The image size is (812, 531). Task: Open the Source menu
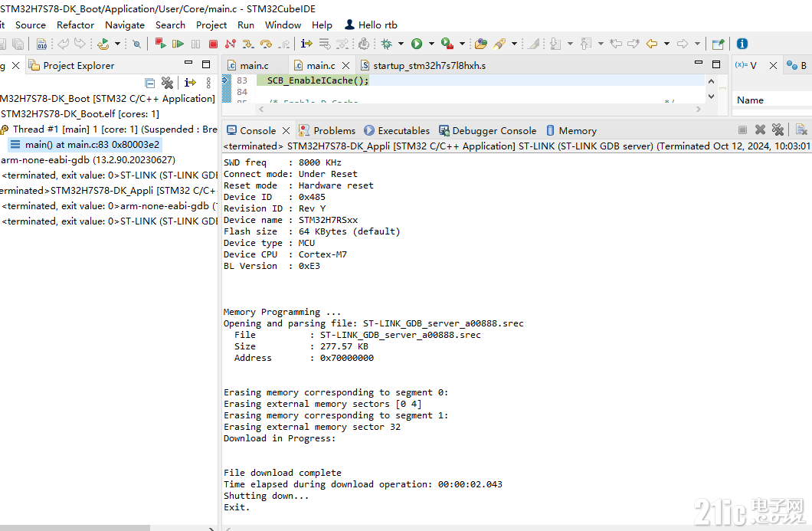point(31,25)
